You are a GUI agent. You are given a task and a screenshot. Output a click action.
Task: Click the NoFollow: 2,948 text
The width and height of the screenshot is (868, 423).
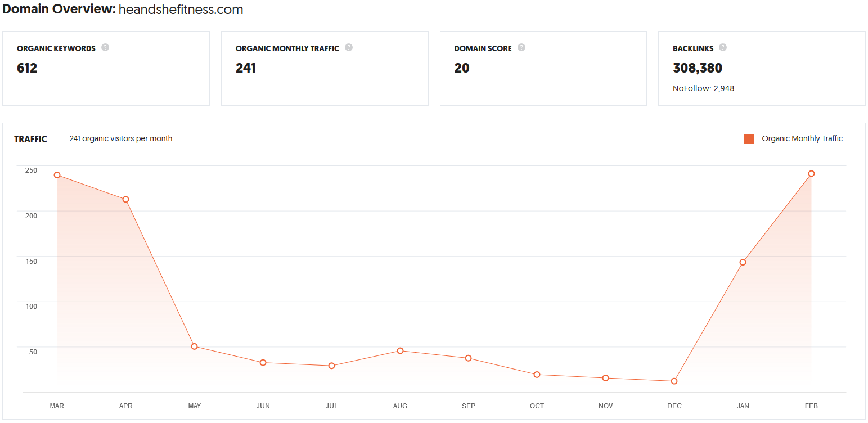tap(703, 88)
